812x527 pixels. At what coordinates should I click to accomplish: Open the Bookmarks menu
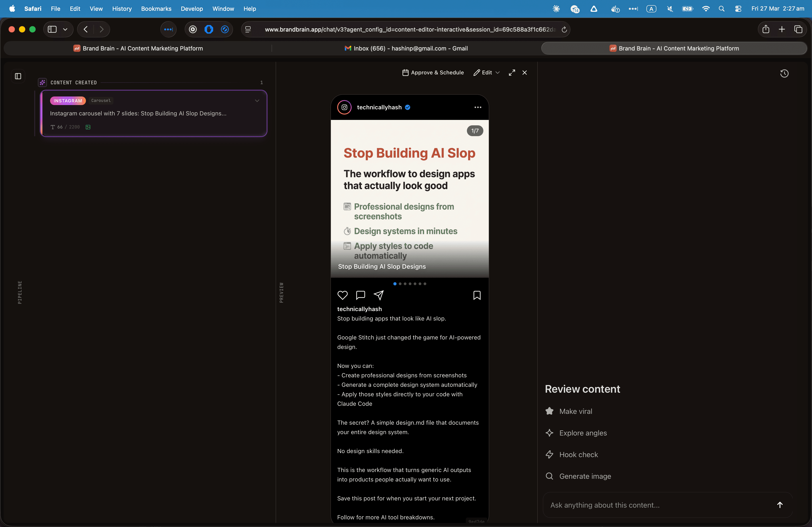tap(156, 9)
